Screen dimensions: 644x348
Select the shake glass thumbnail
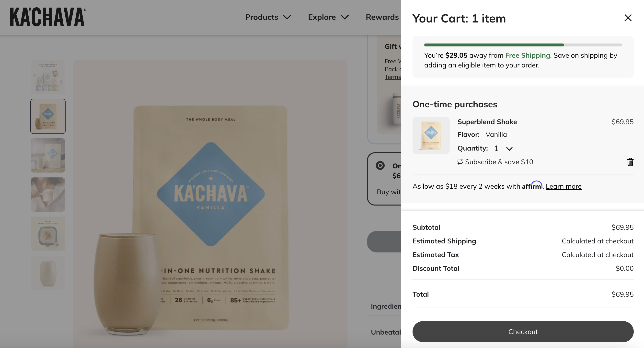[x=48, y=273]
